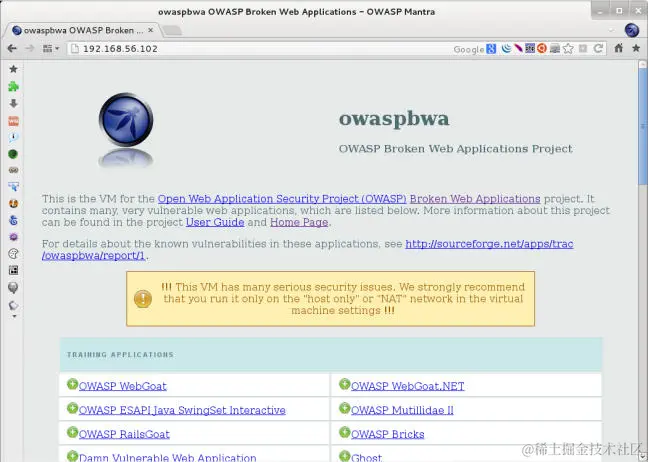Open the OWASP ESAPI Java SwingSet Interactive link

pos(182,410)
